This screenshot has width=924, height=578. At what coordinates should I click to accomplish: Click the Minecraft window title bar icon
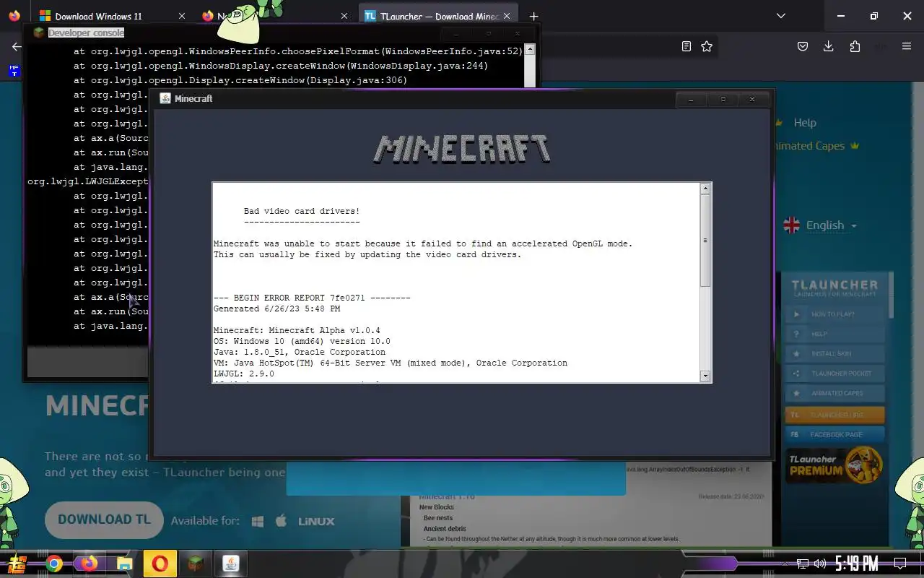coord(165,98)
